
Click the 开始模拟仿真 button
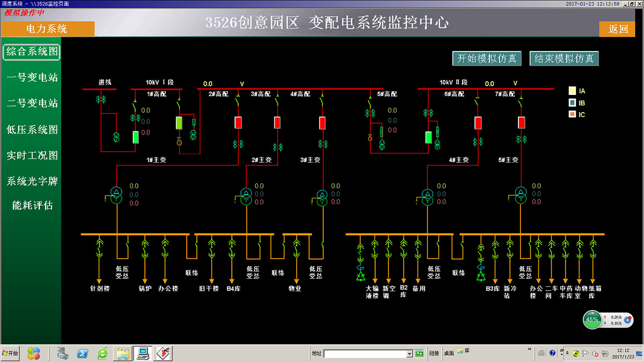tap(487, 58)
